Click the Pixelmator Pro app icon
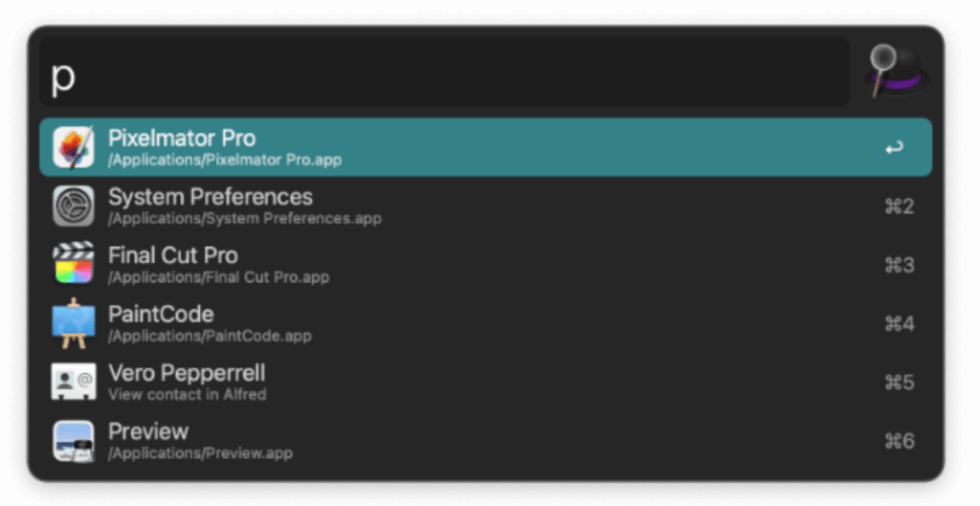This screenshot has width=980, height=506. 73,147
